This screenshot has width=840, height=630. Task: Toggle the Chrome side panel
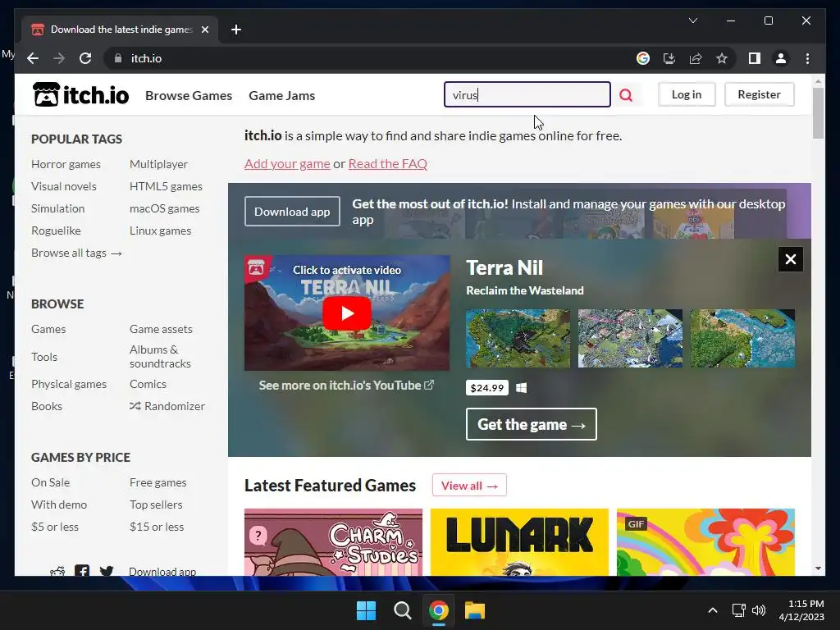pyautogui.click(x=755, y=58)
